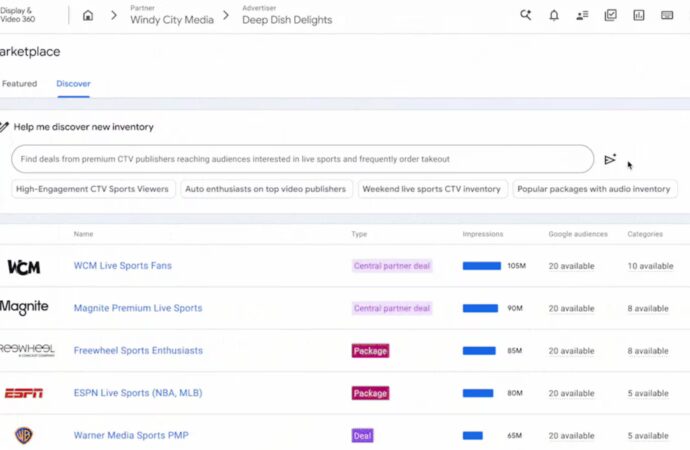Click 5 available categories in Warner Media row
Screen dimensions: 690x450
pos(648,436)
